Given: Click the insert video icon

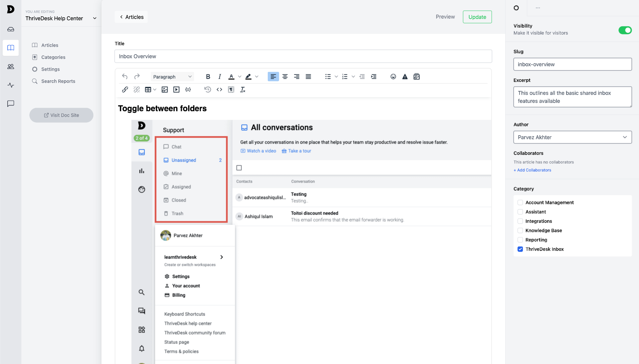Looking at the screenshot, I should [176, 90].
